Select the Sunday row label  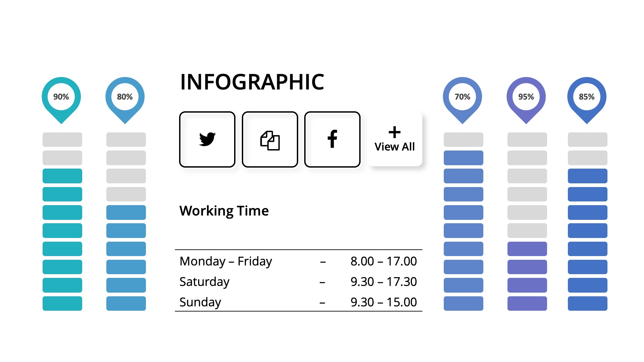[x=200, y=302]
